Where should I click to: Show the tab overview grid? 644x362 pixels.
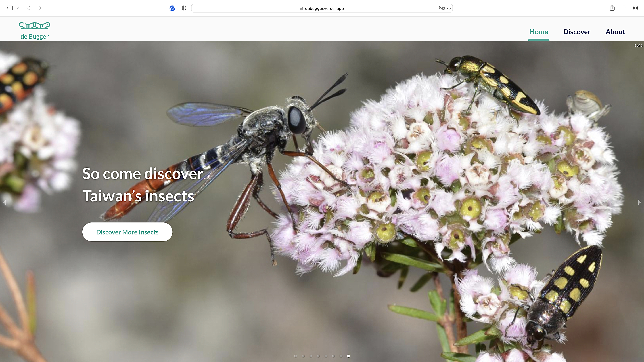tap(635, 8)
